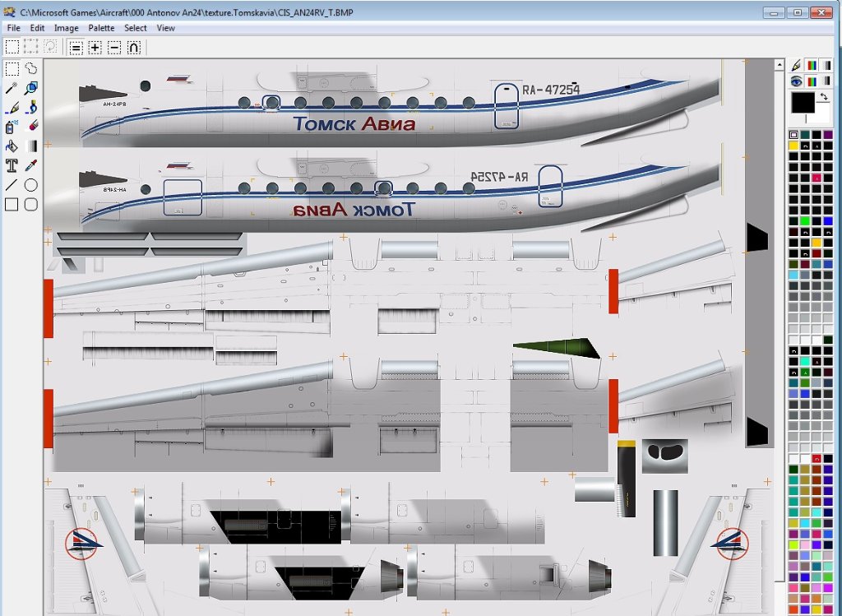Pick the eyedropper color picker tool
This screenshot has width=842, height=616.
31,165
